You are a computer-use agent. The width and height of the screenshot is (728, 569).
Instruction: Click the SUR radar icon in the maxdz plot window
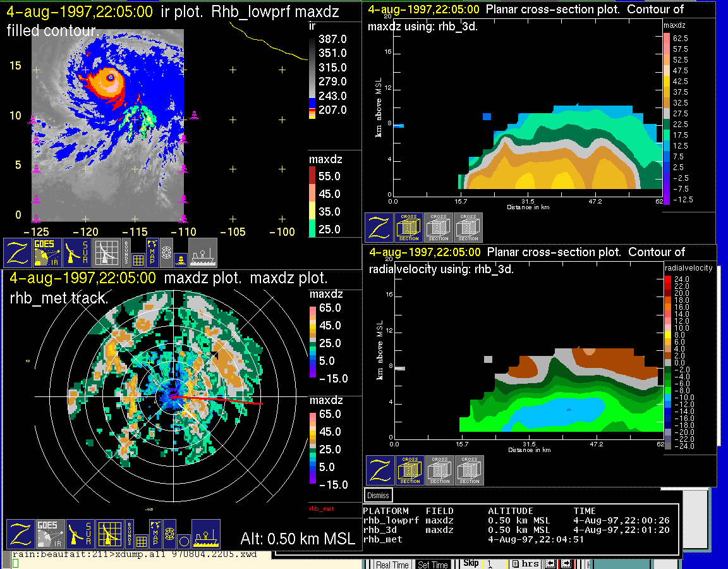click(x=80, y=534)
